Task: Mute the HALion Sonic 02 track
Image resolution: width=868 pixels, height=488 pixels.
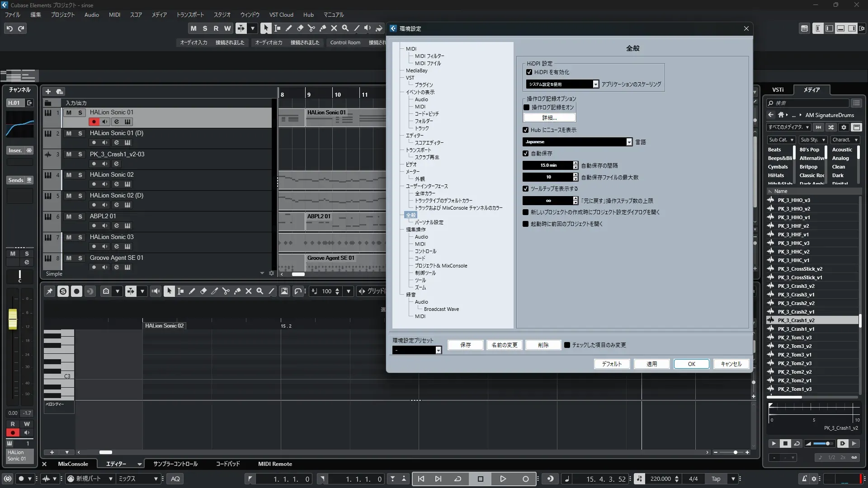Action: (69, 175)
